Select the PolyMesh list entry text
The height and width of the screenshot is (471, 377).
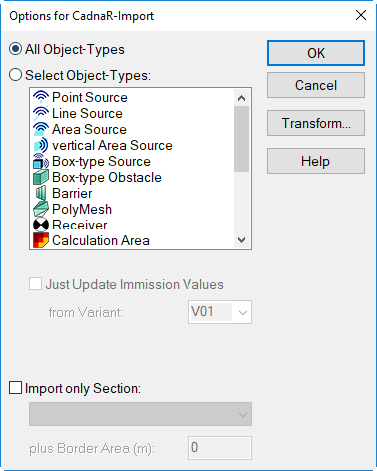[82, 209]
